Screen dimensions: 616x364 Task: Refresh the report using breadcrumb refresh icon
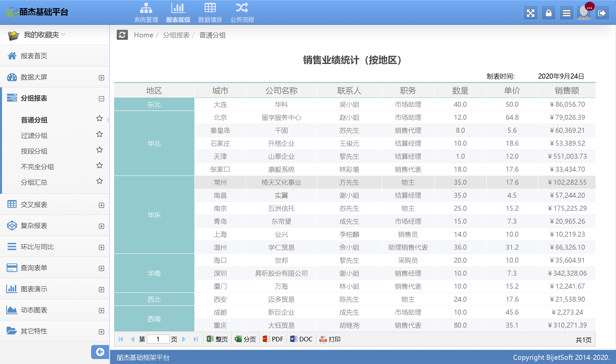pos(122,35)
